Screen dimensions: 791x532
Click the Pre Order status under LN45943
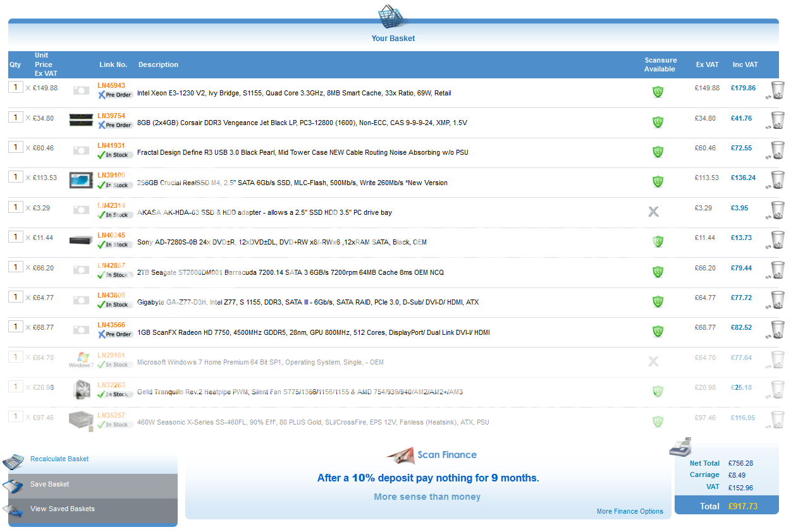115,95
